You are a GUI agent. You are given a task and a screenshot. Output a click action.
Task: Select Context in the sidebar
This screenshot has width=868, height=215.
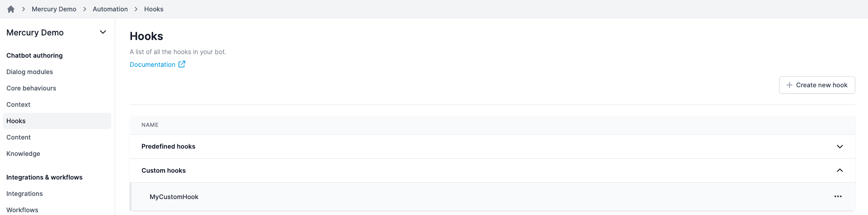(x=18, y=105)
